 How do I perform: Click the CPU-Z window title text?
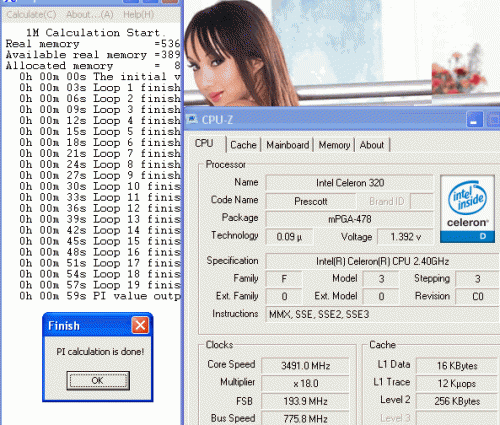(x=217, y=120)
